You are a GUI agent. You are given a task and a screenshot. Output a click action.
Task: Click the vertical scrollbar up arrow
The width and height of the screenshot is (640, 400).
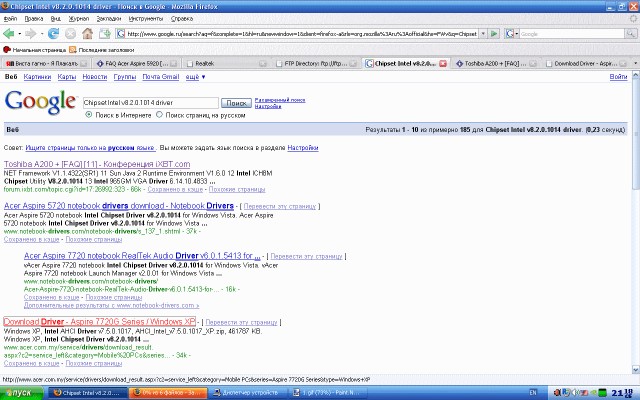pyautogui.click(x=636, y=75)
